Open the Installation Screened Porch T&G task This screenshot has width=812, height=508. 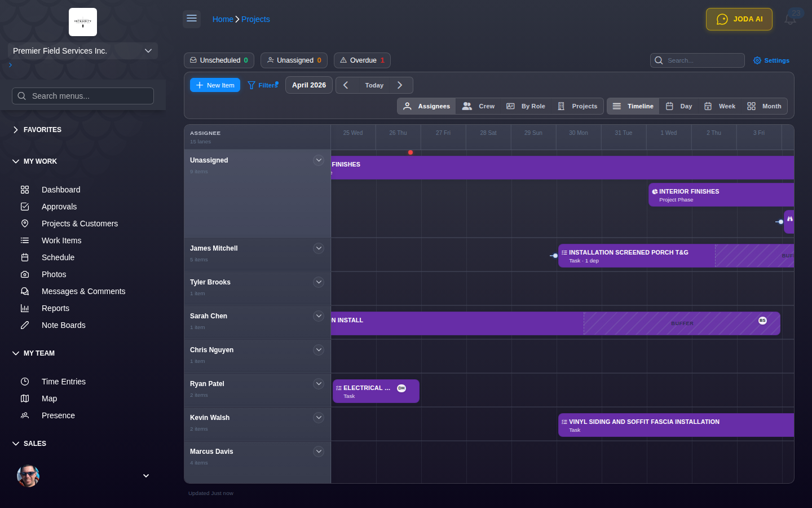coord(676,256)
